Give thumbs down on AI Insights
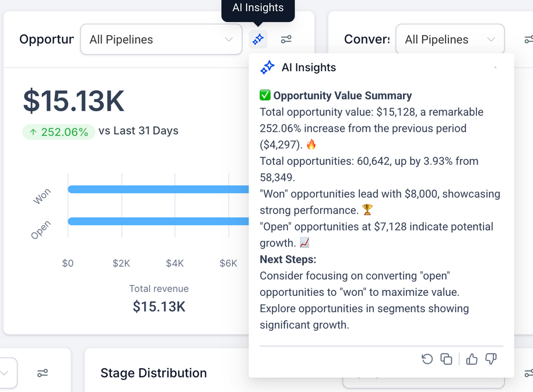The height and width of the screenshot is (392, 533). [x=491, y=359]
